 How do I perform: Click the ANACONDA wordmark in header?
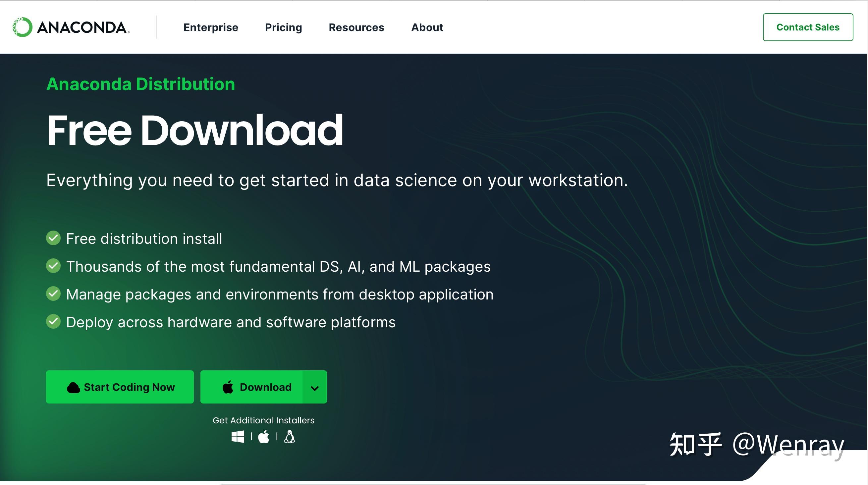pyautogui.click(x=83, y=27)
